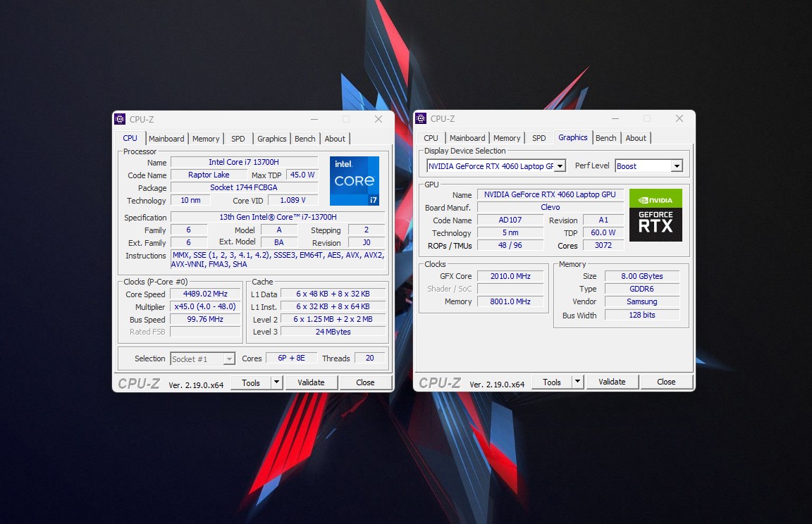The image size is (812, 524).
Task: Expand the Perf Level Boost dropdown
Action: coord(676,166)
